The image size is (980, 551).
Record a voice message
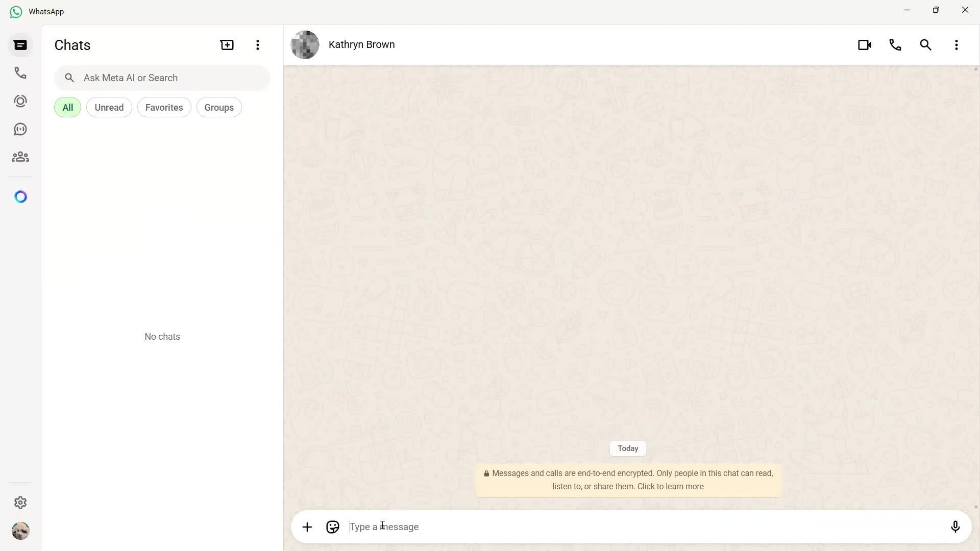click(x=955, y=527)
